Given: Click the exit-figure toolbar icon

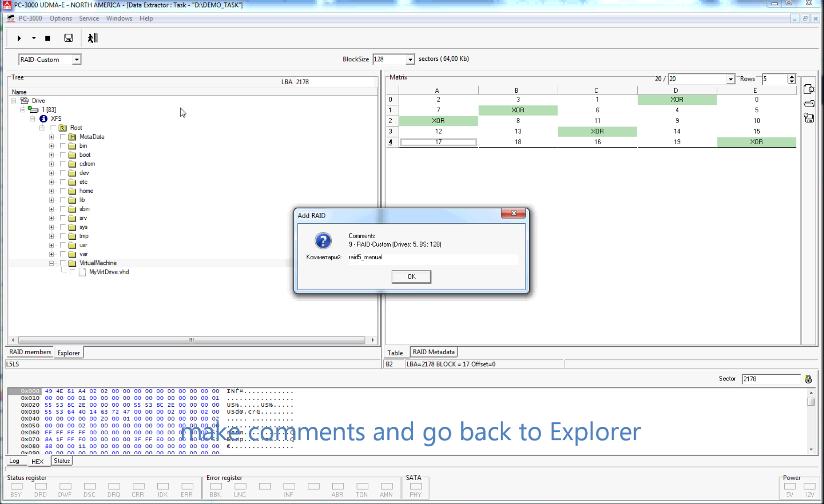Looking at the screenshot, I should point(93,38).
